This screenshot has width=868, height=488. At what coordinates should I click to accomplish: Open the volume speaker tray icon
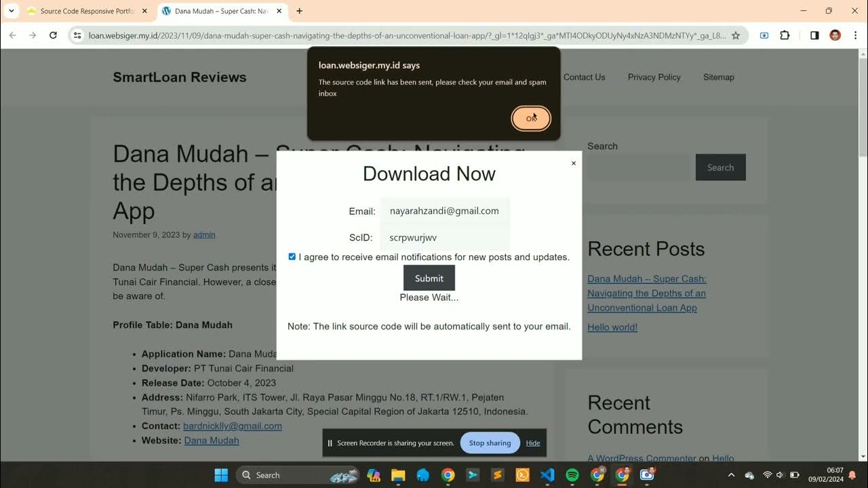(x=780, y=475)
